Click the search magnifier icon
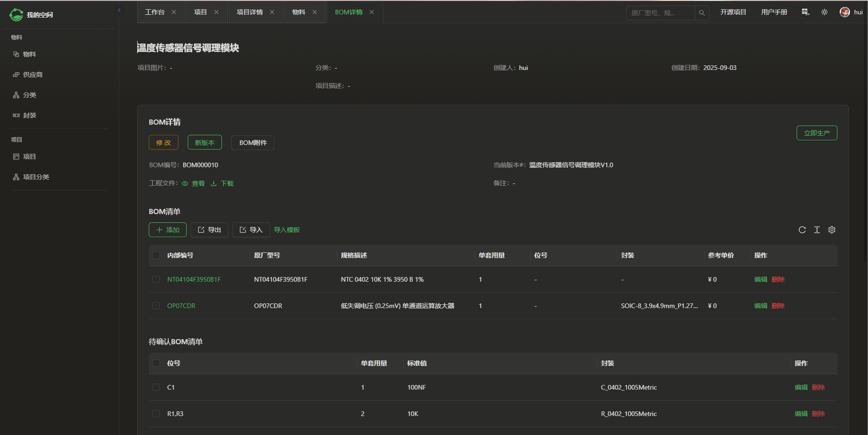 coord(702,13)
